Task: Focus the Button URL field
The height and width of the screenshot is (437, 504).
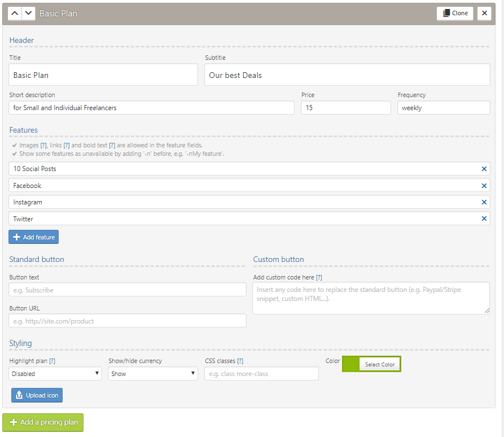Action: coord(128,321)
